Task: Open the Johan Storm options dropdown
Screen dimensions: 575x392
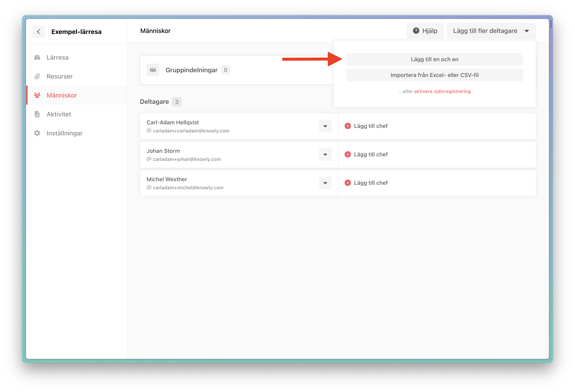Action: (325, 155)
